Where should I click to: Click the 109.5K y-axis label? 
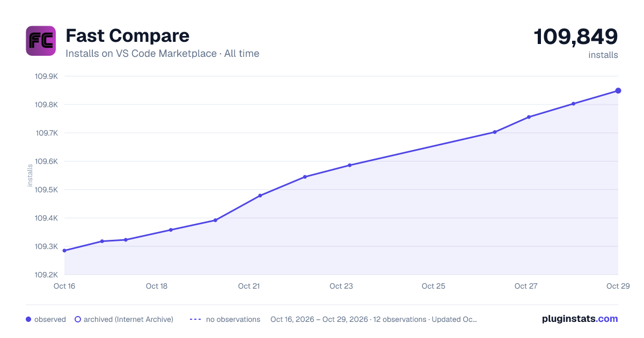(x=47, y=190)
